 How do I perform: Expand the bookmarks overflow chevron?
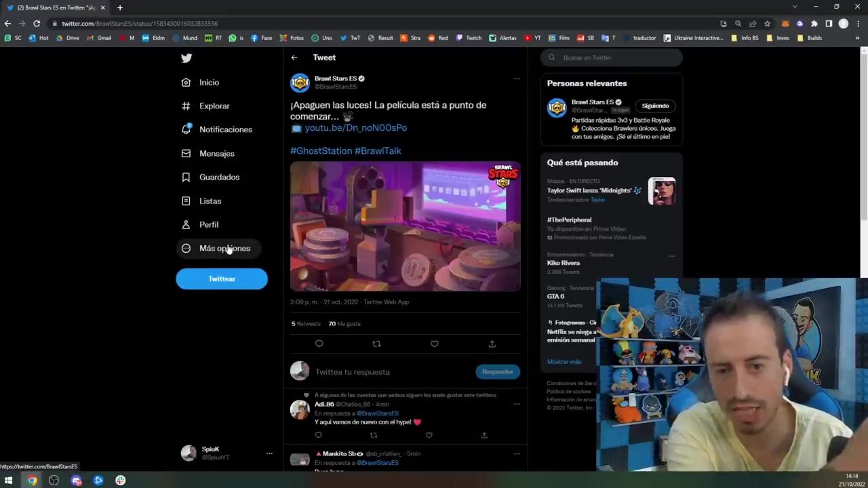[858, 38]
